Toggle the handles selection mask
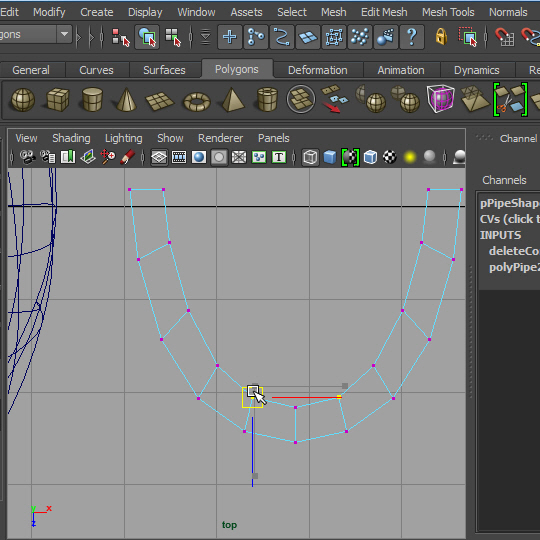 point(386,37)
